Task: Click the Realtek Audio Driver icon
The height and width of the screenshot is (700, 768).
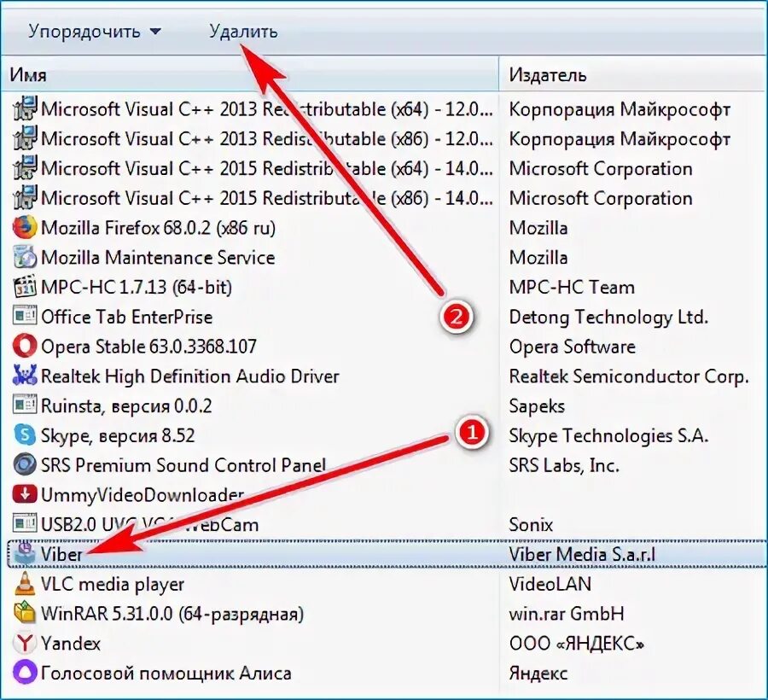Action: pyautogui.click(x=25, y=376)
